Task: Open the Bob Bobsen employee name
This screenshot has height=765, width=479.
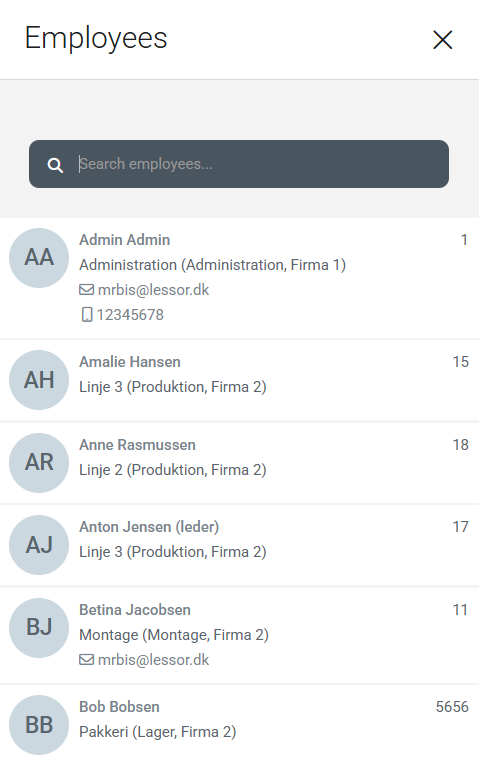Action: [120, 706]
